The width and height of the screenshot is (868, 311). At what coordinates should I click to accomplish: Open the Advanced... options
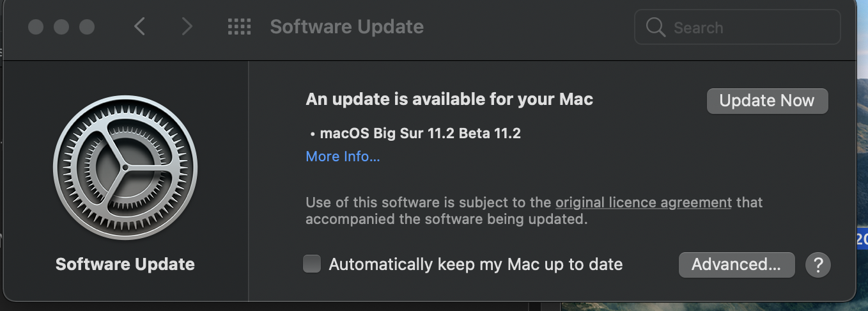tap(736, 264)
